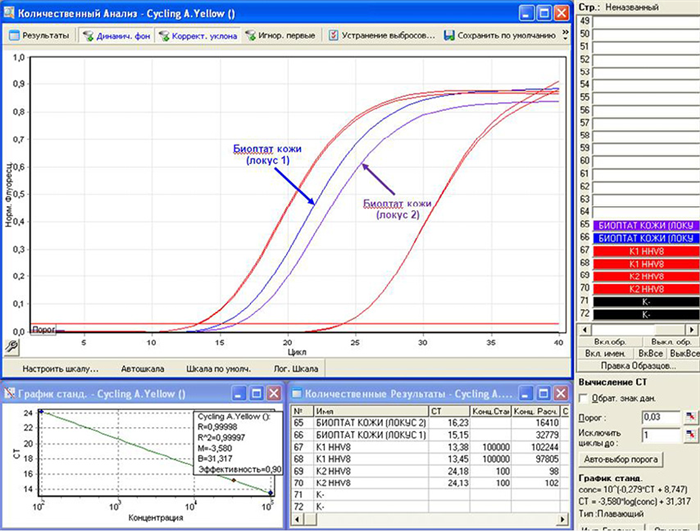This screenshot has width=700, height=531.
Task: Click the wrench icon below chart
Action: (x=10, y=345)
